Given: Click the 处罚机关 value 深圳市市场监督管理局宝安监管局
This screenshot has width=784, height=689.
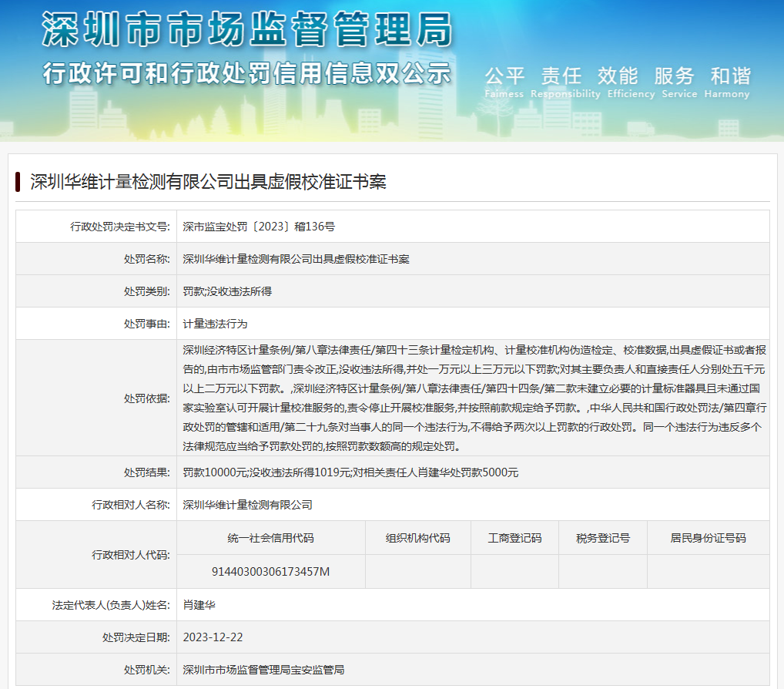Looking at the screenshot, I should (263, 670).
